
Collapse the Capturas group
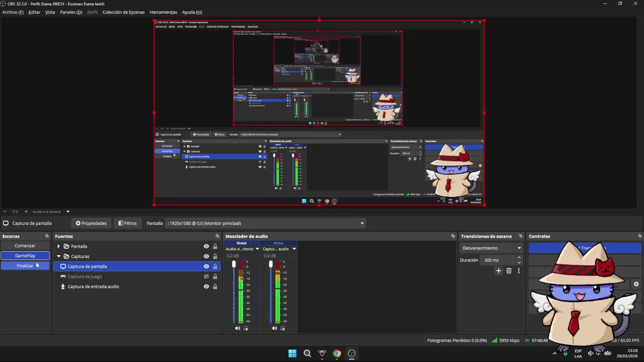click(x=58, y=256)
